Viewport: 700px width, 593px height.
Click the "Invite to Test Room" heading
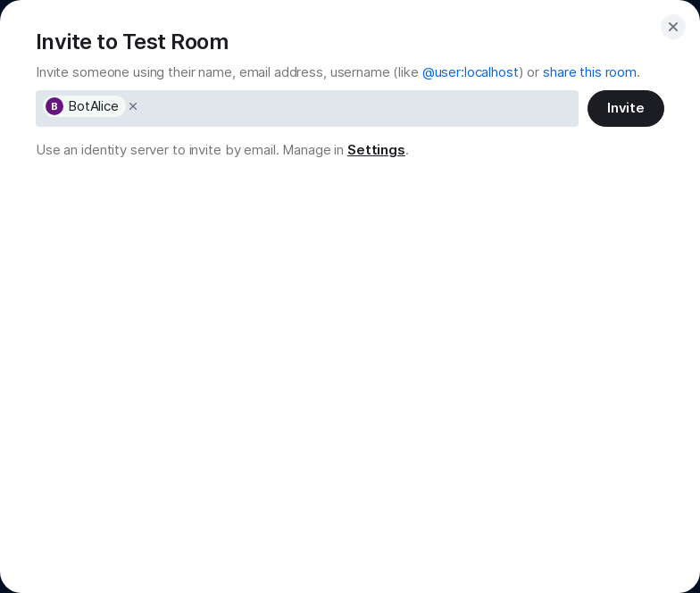pyautogui.click(x=132, y=42)
